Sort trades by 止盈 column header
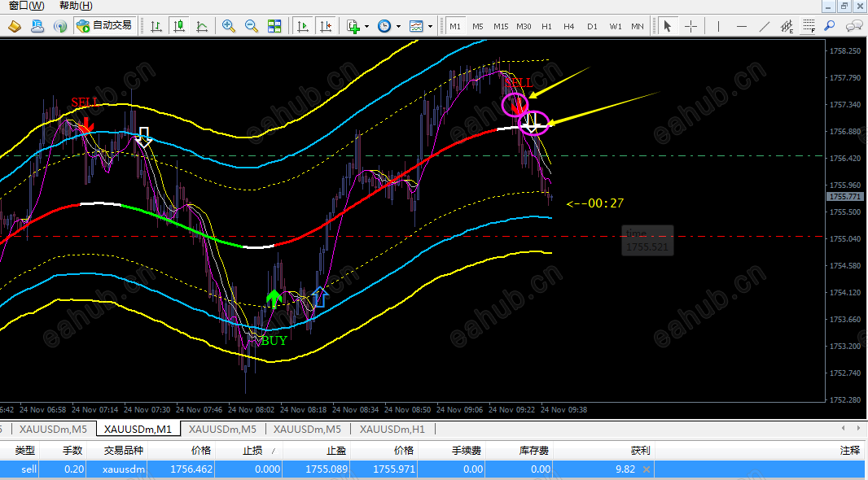This screenshot has width=868, height=480. (336, 451)
